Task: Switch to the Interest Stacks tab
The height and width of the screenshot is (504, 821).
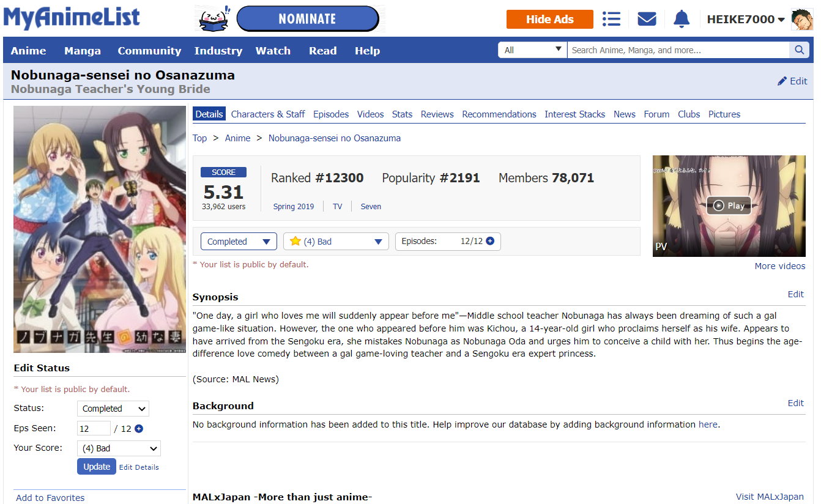Action: [x=575, y=114]
